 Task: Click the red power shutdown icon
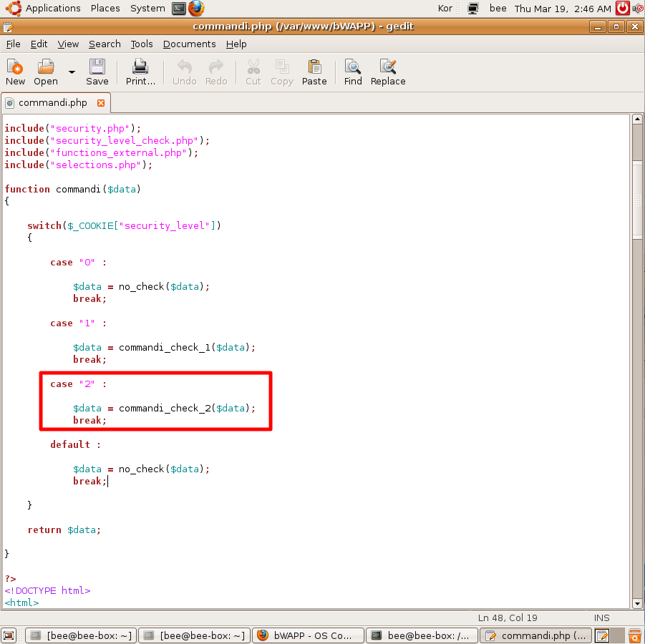pyautogui.click(x=622, y=8)
